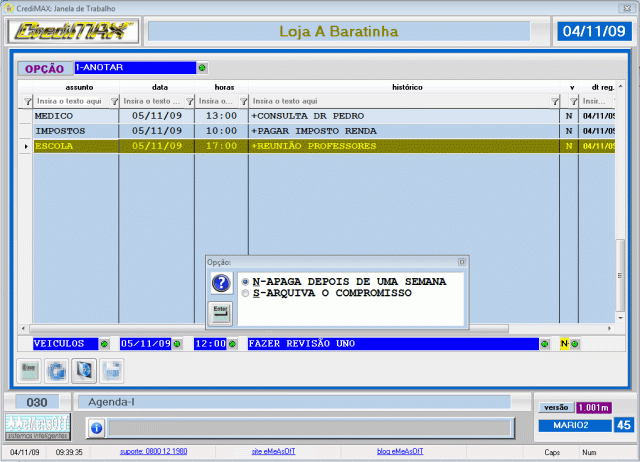Select N-APAGA DEPOIS DE UMA SEMANA option
The height and width of the screenshot is (462, 640).
click(x=245, y=282)
